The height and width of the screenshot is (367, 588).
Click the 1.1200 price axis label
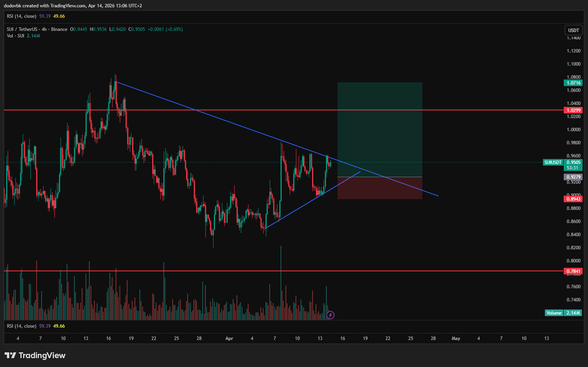[x=574, y=51]
